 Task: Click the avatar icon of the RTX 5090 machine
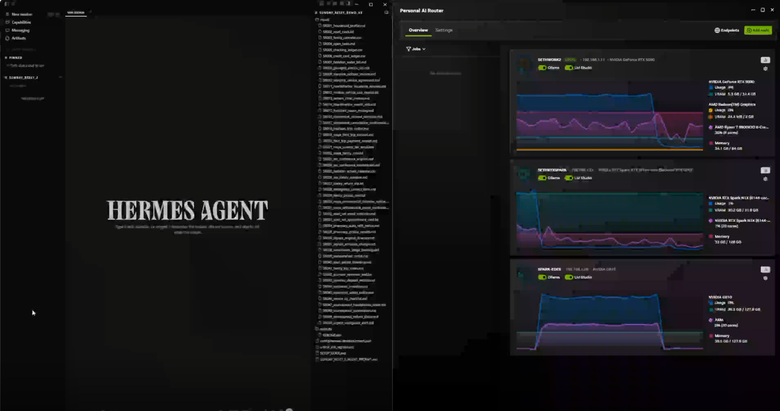pyautogui.click(x=524, y=64)
